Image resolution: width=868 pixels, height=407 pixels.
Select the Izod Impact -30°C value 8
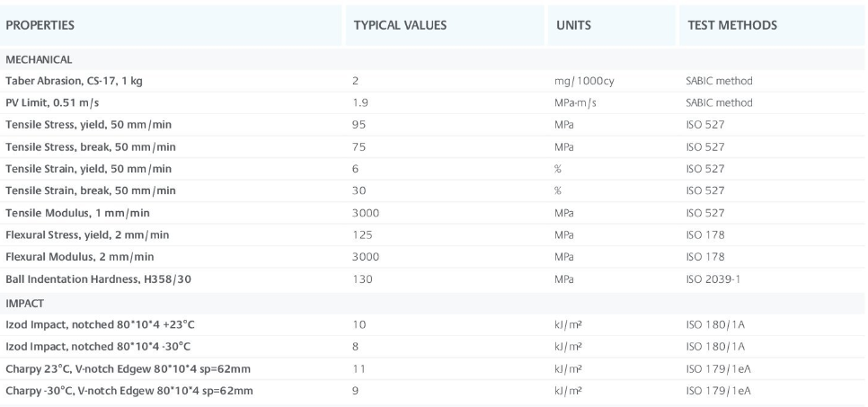pos(357,344)
